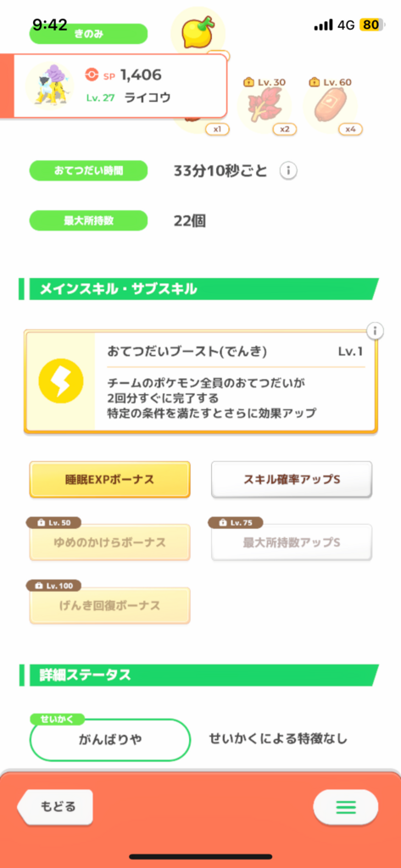Tap locked げんき回復ボーナス skill
Screen dimensions: 401x868
tap(109, 605)
